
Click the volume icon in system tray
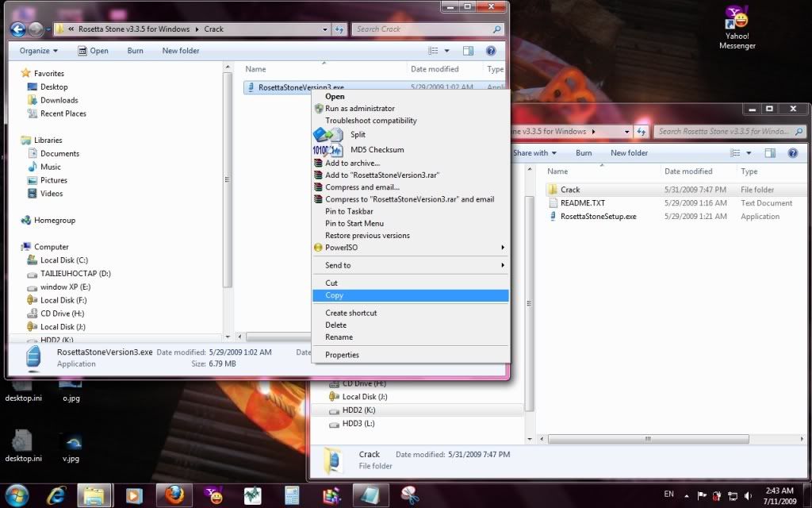pos(748,496)
